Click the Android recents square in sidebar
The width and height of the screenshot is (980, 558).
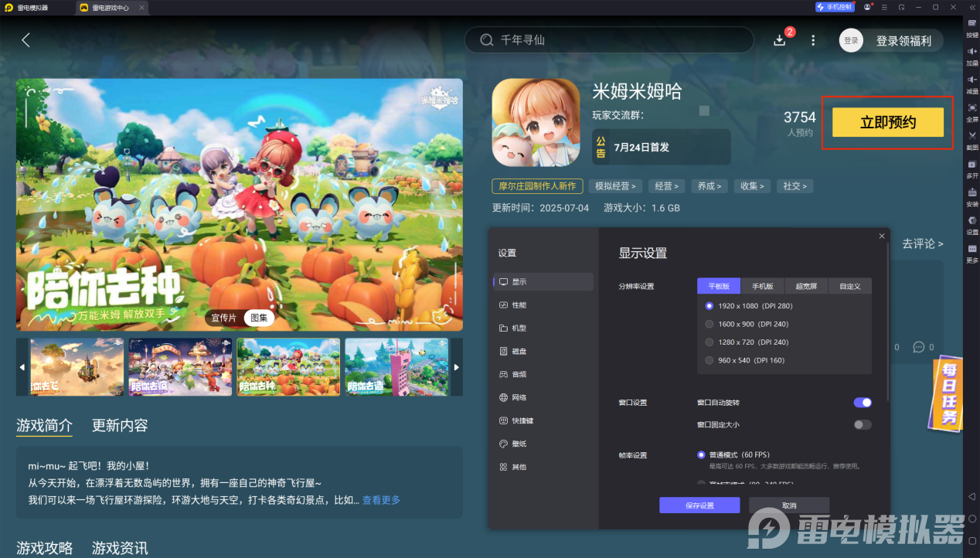971,540
